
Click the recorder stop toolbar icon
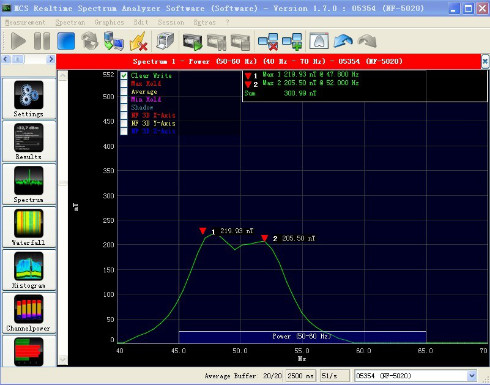[x=240, y=42]
